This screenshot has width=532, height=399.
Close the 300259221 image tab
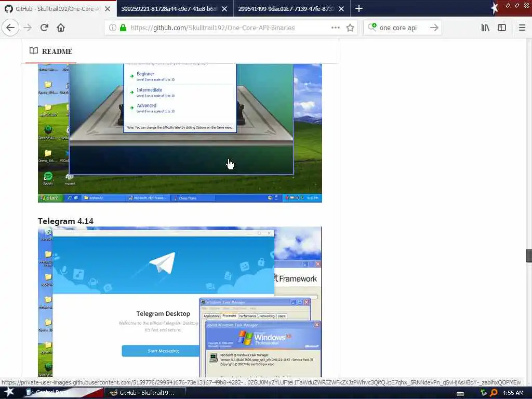coord(224,9)
